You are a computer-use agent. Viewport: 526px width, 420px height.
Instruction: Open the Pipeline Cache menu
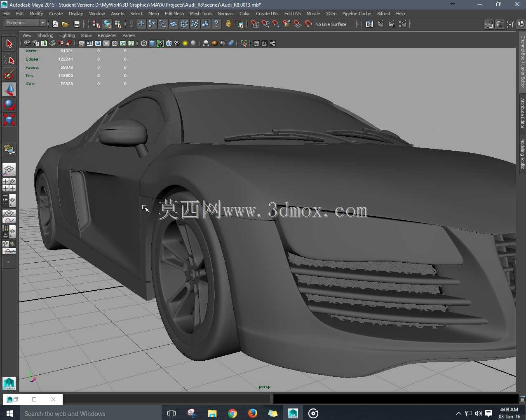pos(357,14)
